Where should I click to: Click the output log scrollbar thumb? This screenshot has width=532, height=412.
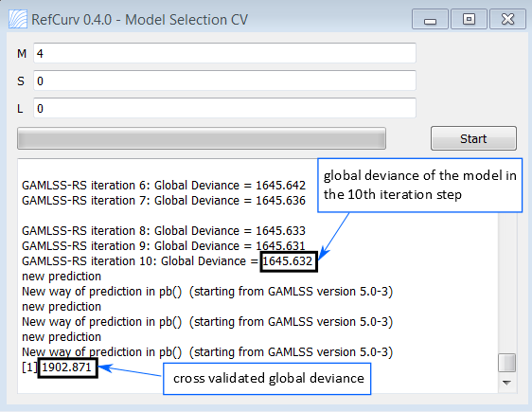[506, 363]
